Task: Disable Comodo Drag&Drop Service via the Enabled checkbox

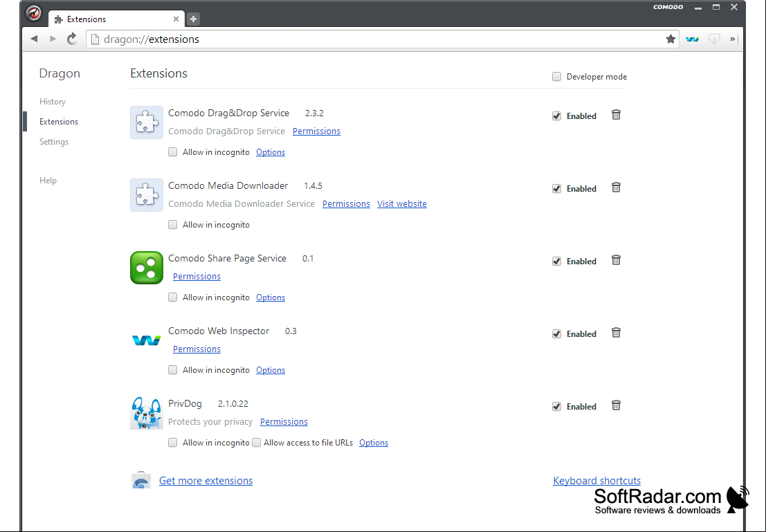Action: (x=556, y=116)
